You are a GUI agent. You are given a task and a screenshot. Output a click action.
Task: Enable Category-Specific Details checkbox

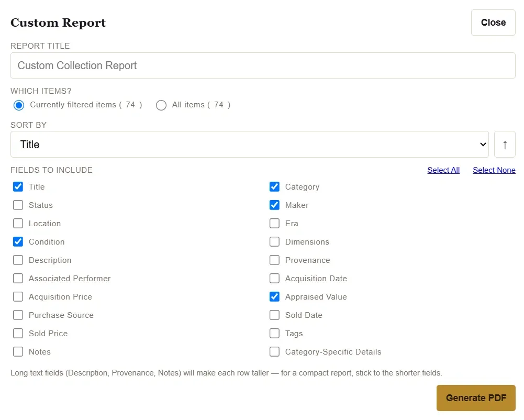pos(274,352)
